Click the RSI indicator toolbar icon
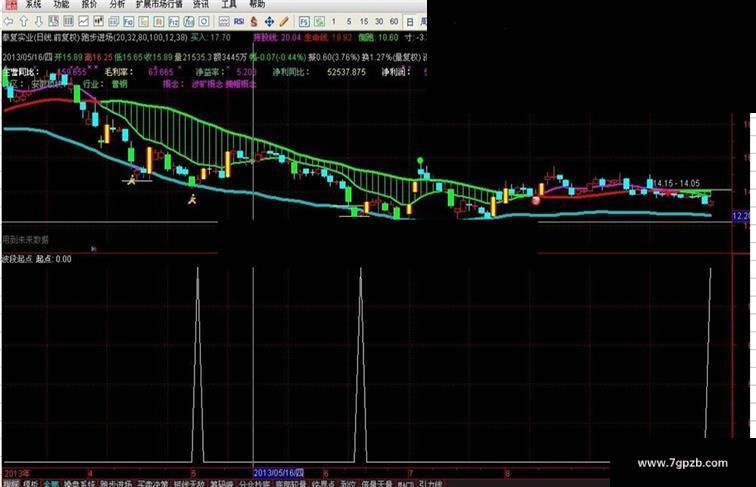 tap(239, 21)
